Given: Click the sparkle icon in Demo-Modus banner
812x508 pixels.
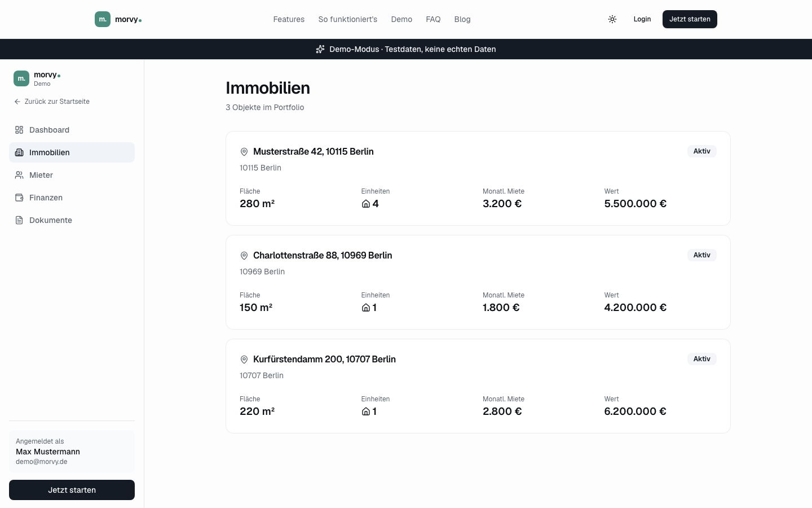Looking at the screenshot, I should pyautogui.click(x=320, y=49).
